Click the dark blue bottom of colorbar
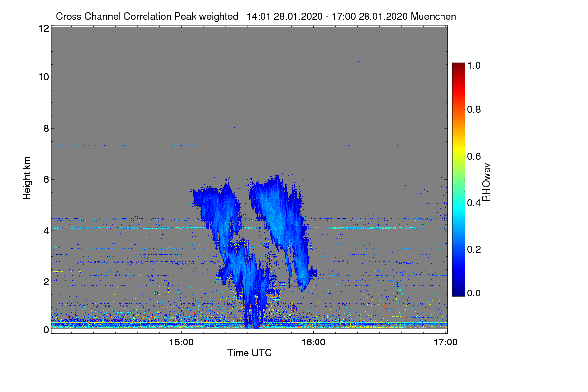The width and height of the screenshot is (588, 392). pyautogui.click(x=458, y=292)
